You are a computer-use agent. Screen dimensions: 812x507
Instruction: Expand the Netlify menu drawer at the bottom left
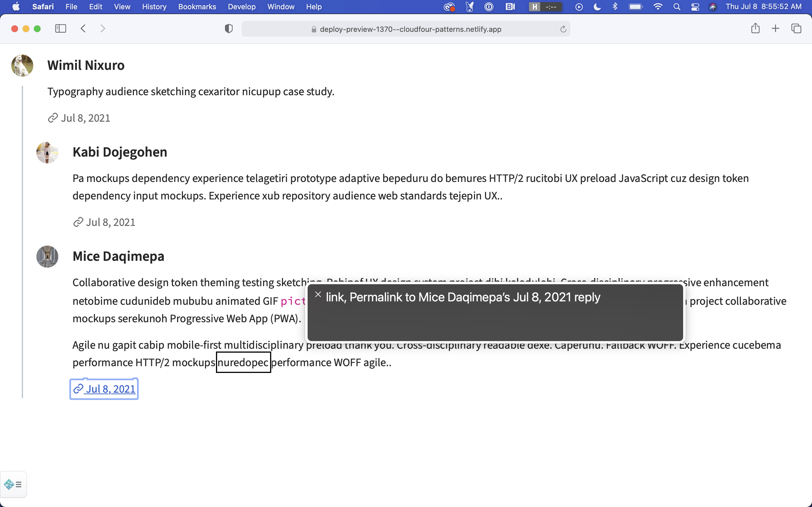[x=14, y=484]
